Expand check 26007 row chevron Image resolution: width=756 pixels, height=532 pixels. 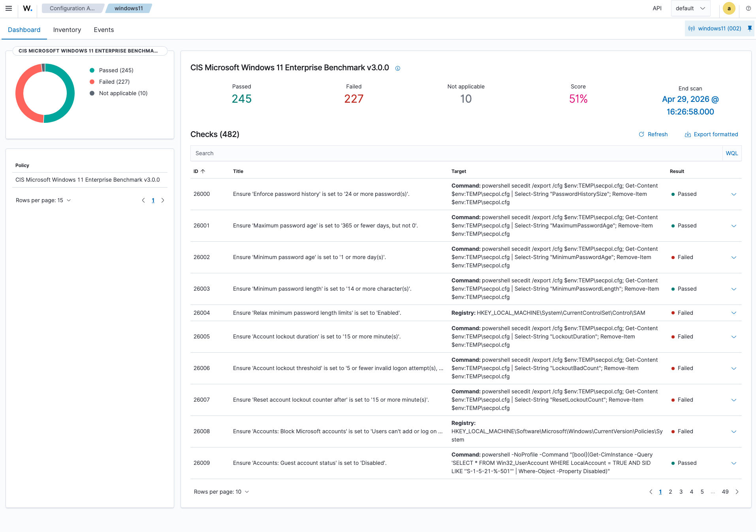pos(734,400)
